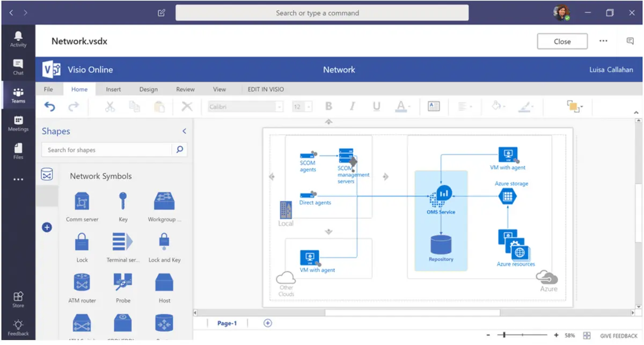Image resolution: width=644 pixels, height=345 pixels.
Task: Toggle underline formatting
Action: click(x=377, y=106)
